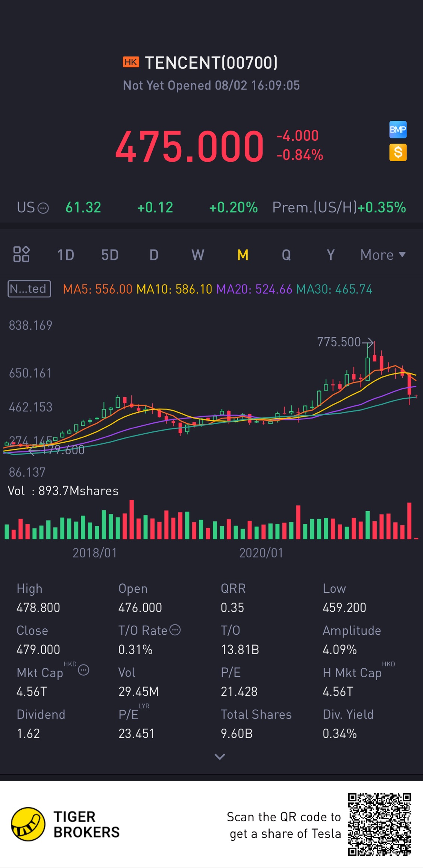Tap the orange dollar sign icon
The image size is (423, 868).
tap(398, 152)
